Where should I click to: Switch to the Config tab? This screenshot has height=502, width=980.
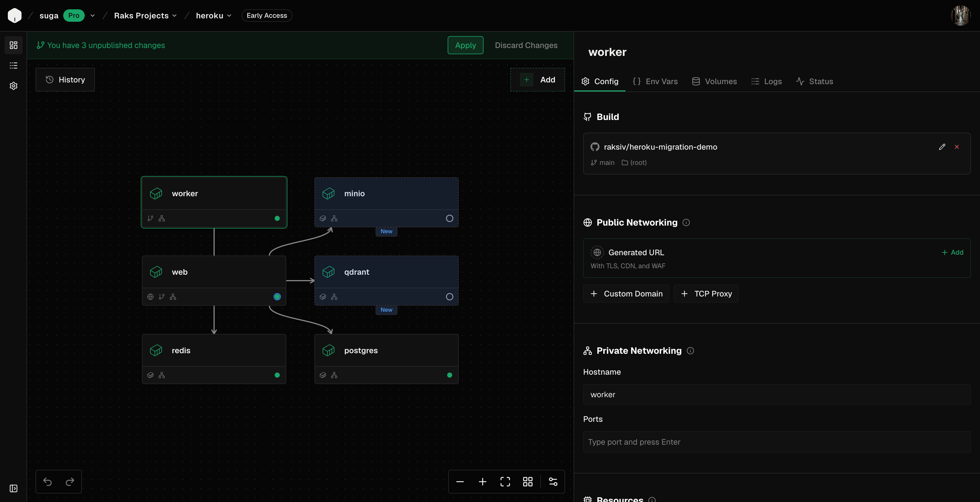[x=600, y=81]
